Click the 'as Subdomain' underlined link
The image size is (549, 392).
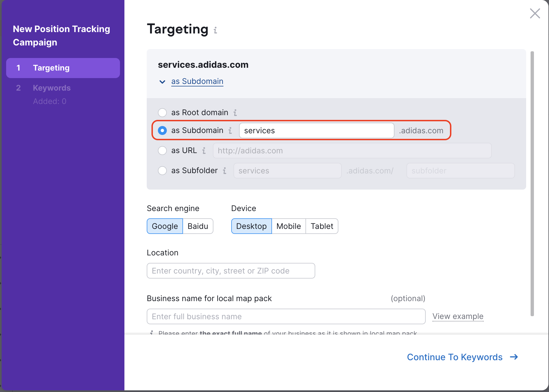coord(197,81)
